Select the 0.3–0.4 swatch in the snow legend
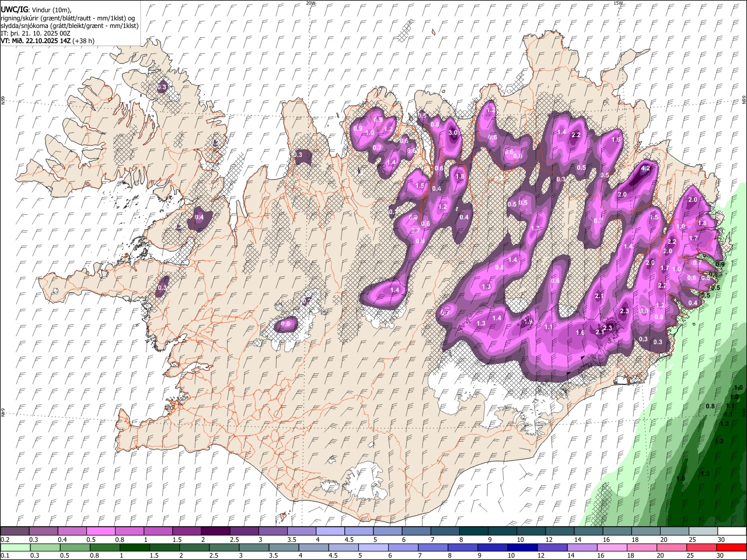The image size is (747, 560). [x=43, y=531]
